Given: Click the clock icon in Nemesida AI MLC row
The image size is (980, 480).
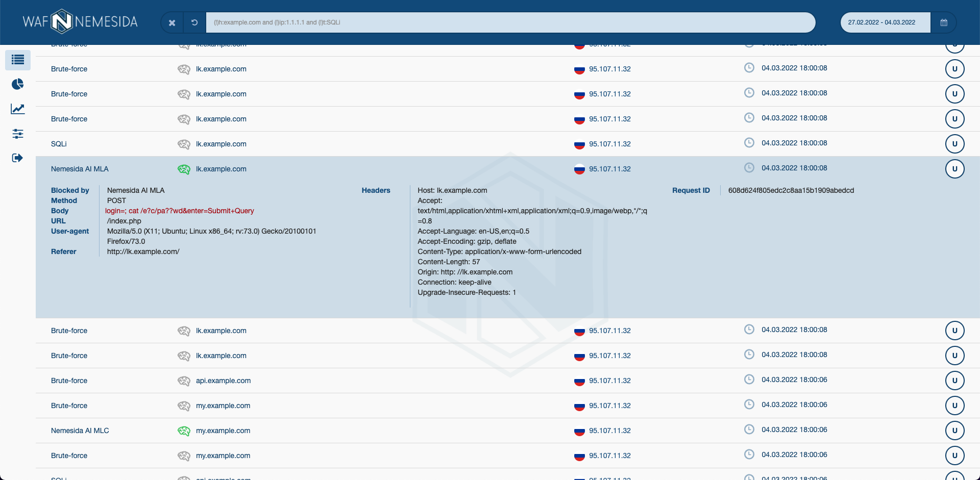Looking at the screenshot, I should click(x=749, y=430).
